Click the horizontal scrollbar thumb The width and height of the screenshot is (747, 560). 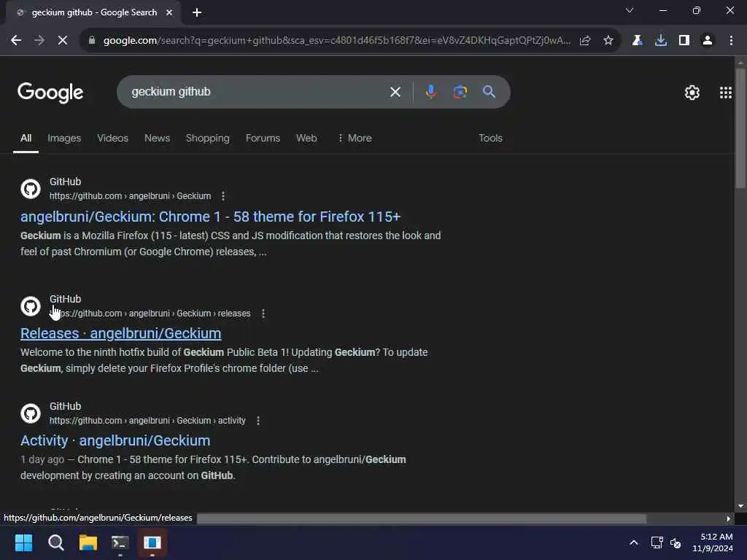(x=422, y=518)
